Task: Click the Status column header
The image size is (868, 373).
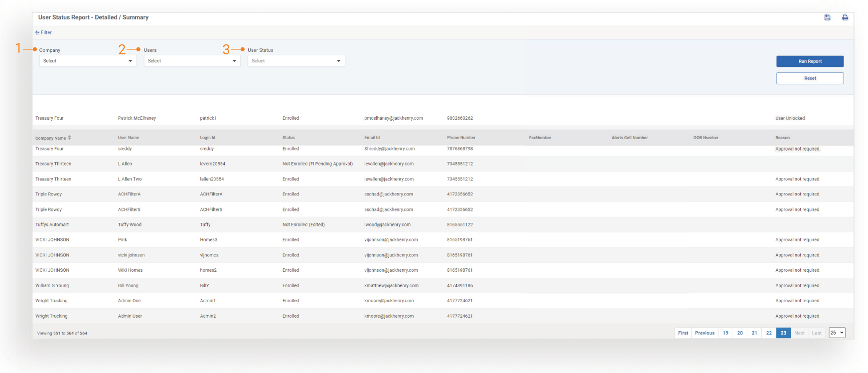Action: (x=289, y=138)
